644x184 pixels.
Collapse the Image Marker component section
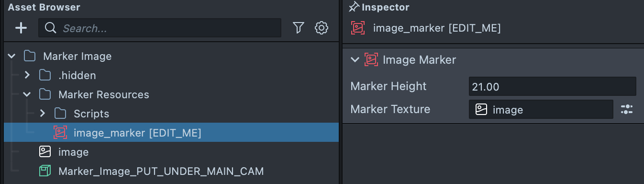pos(355,60)
